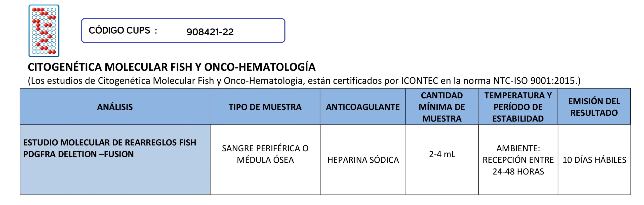644x205 pixels.
Task: Click the CANTIDAD MÍNIMA DE MUESTRA header
Action: coord(442,107)
